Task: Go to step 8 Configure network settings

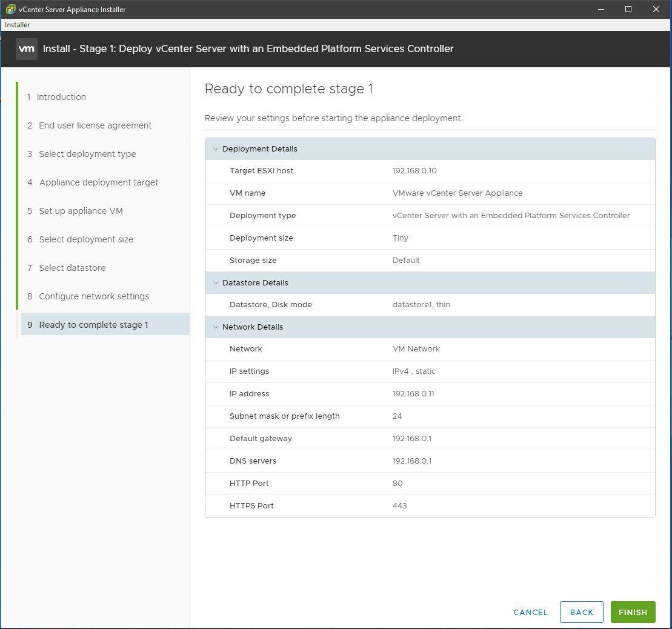Action: [x=88, y=296]
